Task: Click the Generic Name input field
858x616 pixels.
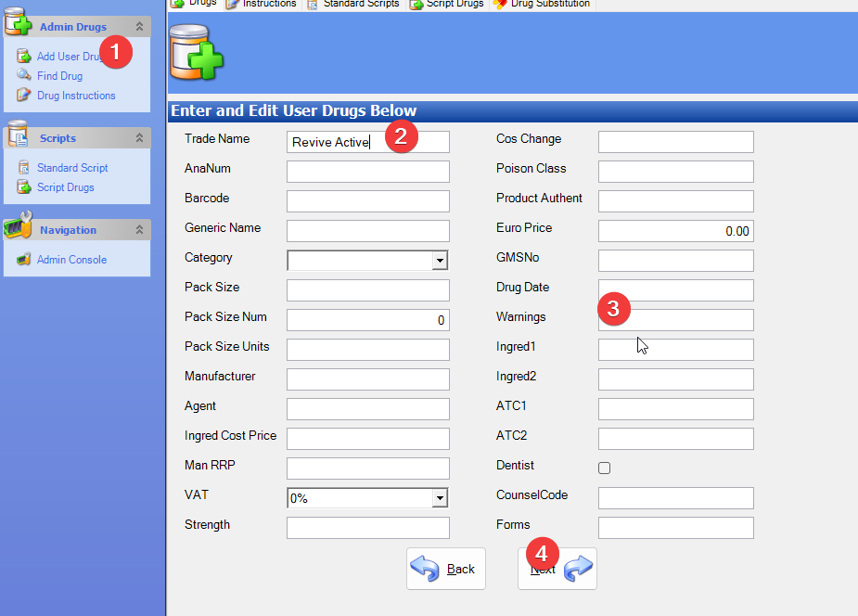Action: tap(367, 231)
